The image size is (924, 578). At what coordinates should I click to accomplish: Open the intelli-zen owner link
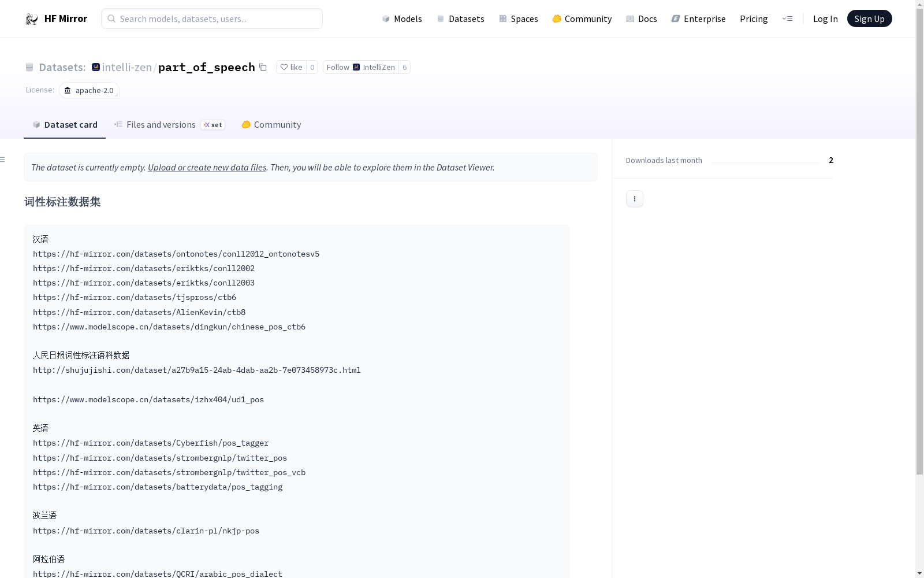(x=126, y=67)
